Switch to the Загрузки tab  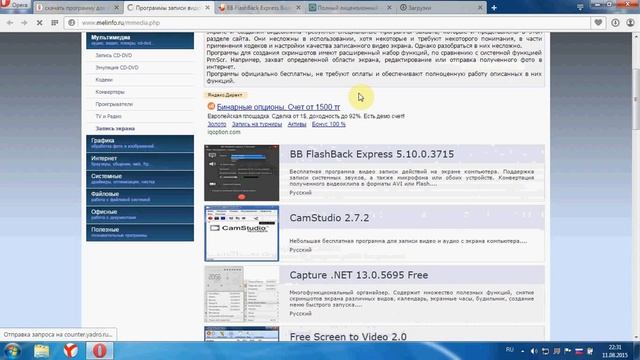pyautogui.click(x=441, y=7)
